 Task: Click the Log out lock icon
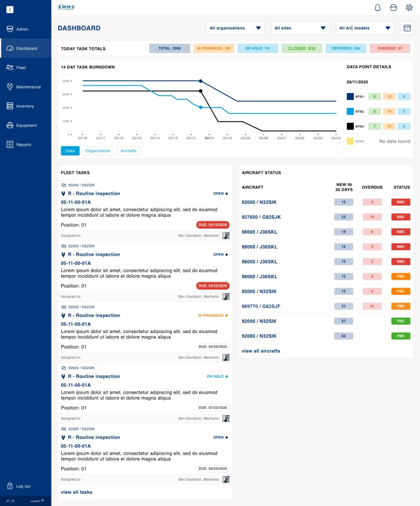pos(10,486)
